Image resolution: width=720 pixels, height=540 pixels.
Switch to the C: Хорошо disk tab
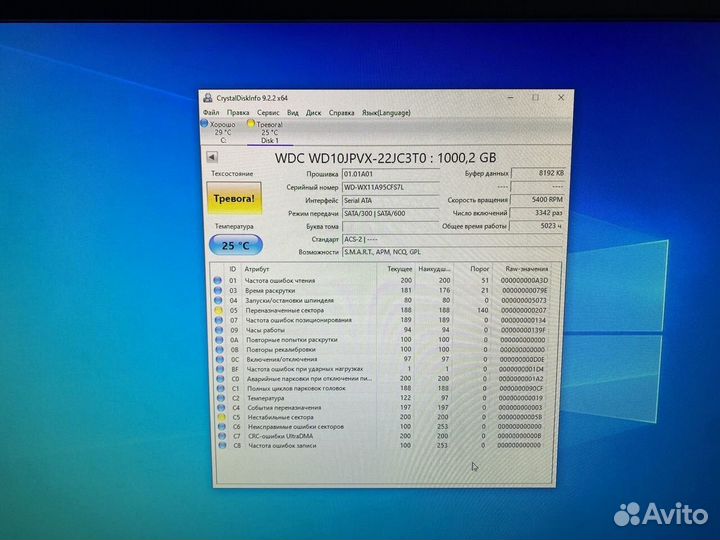[x=222, y=132]
